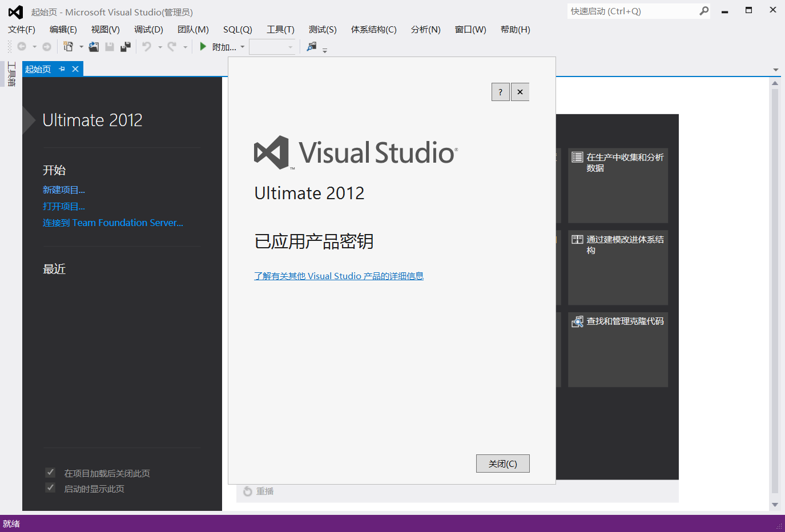Viewport: 785px width, 532px height.
Task: Open the toolbar options overflow arrow
Action: (325, 50)
